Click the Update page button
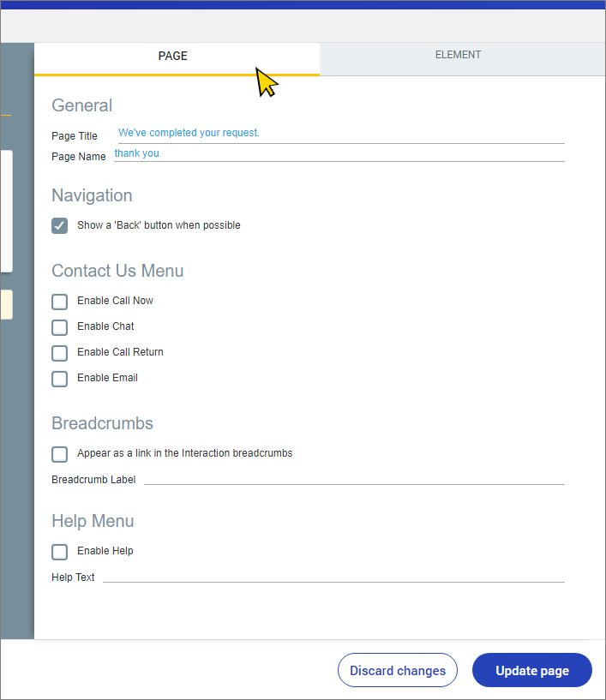This screenshot has height=700, width=606. [x=532, y=670]
